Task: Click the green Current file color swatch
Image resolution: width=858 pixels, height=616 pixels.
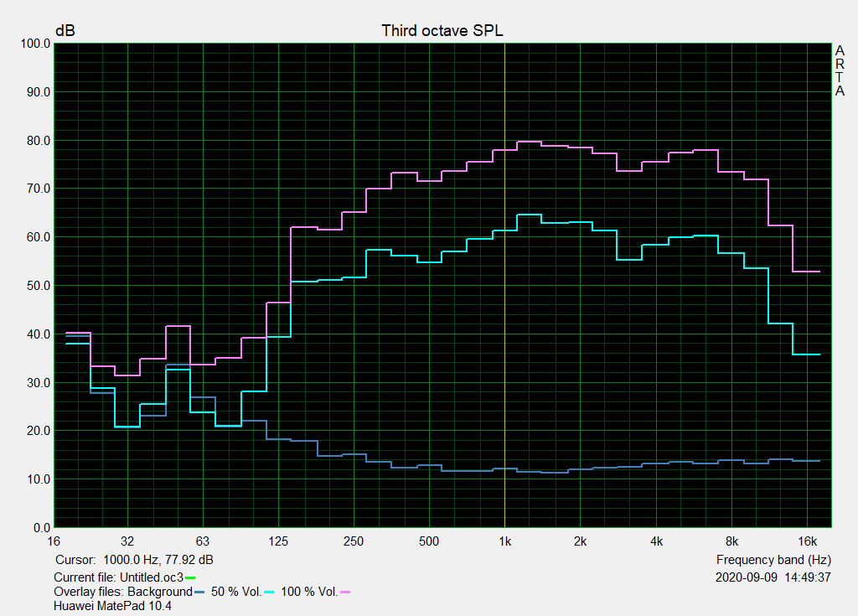Action: tap(190, 577)
